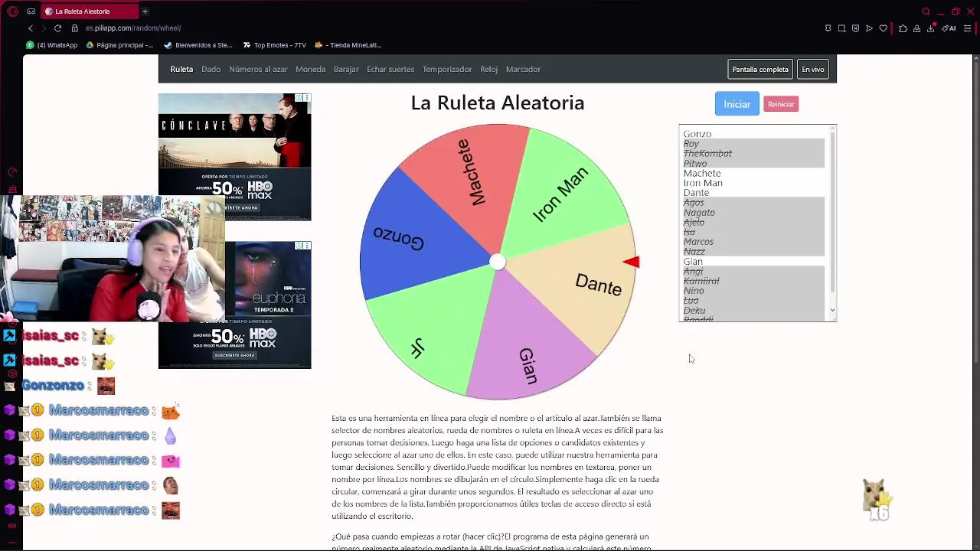Click the Iron Man wheel segment
Image resolution: width=980 pixels, height=551 pixels.
(563, 195)
